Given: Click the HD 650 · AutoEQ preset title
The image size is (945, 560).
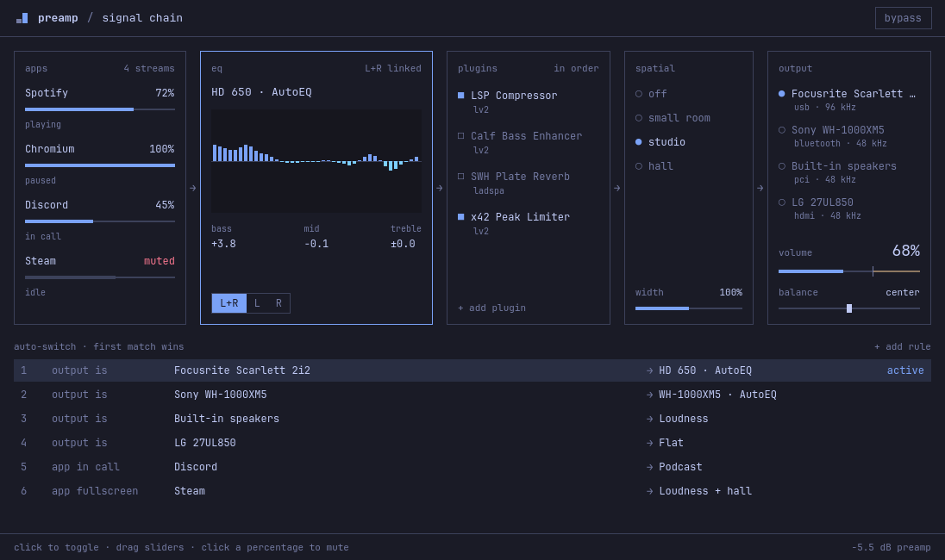Looking at the screenshot, I should pos(261,92).
